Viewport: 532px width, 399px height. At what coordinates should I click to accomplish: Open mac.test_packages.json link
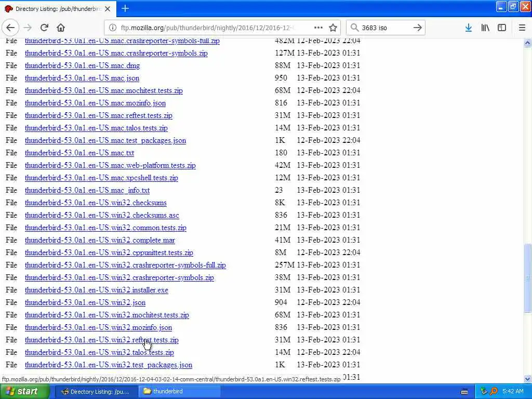105,140
